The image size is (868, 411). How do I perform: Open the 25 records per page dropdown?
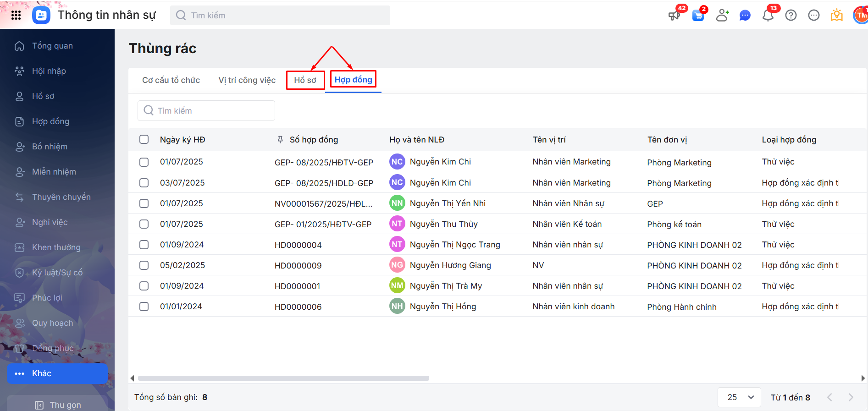pyautogui.click(x=739, y=397)
